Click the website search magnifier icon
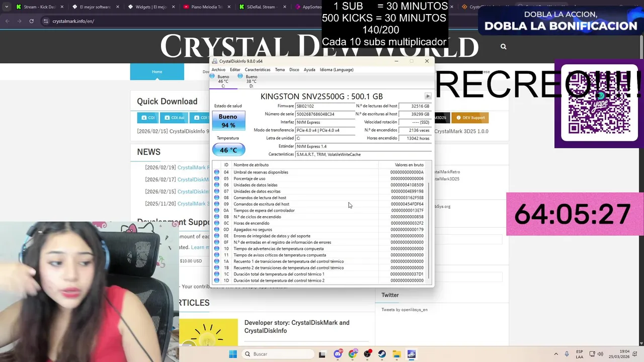Image resolution: width=644 pixels, height=362 pixels. point(503,46)
